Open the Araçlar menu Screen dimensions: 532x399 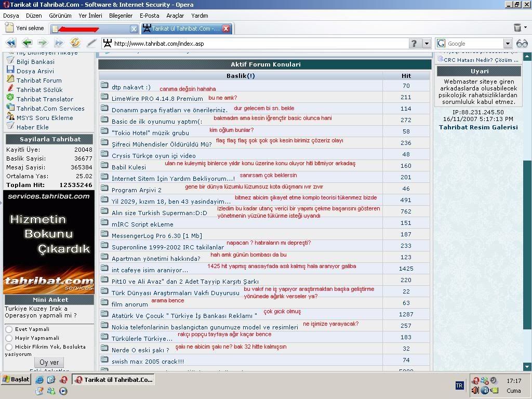(175, 16)
